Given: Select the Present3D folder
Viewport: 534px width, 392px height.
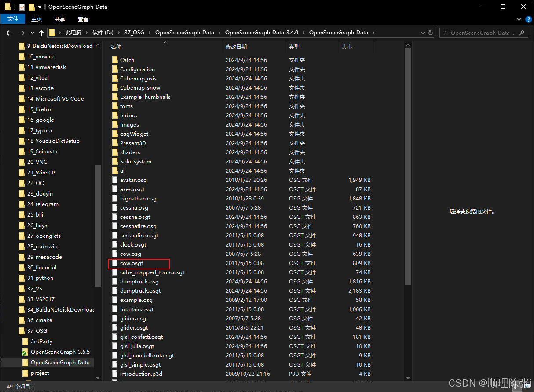Looking at the screenshot, I should (x=133, y=143).
